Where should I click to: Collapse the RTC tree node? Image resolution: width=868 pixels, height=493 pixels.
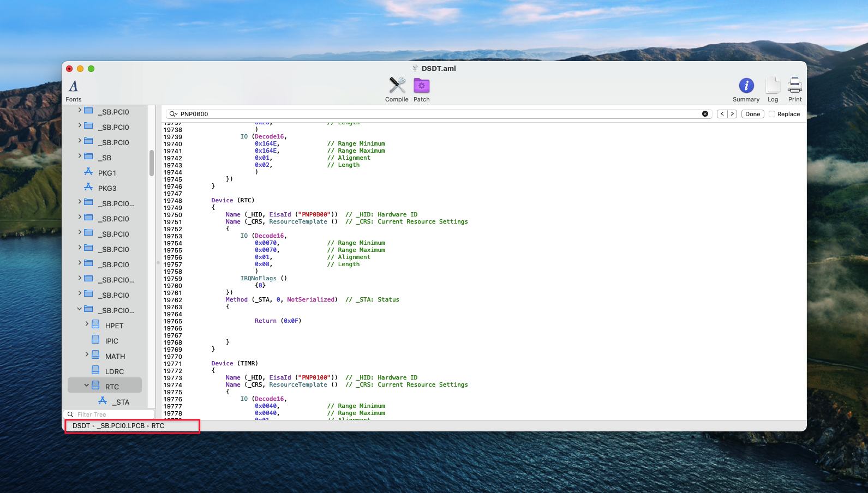86,386
